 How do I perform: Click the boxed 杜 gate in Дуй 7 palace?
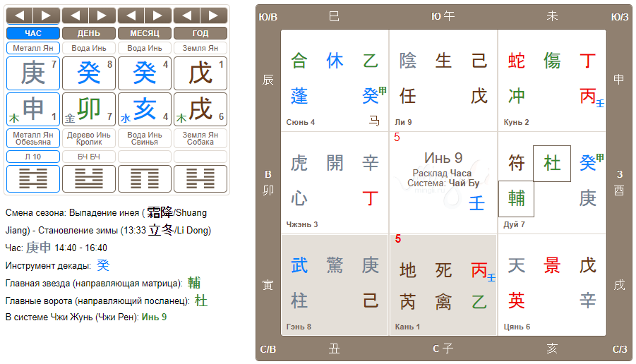[x=552, y=164]
